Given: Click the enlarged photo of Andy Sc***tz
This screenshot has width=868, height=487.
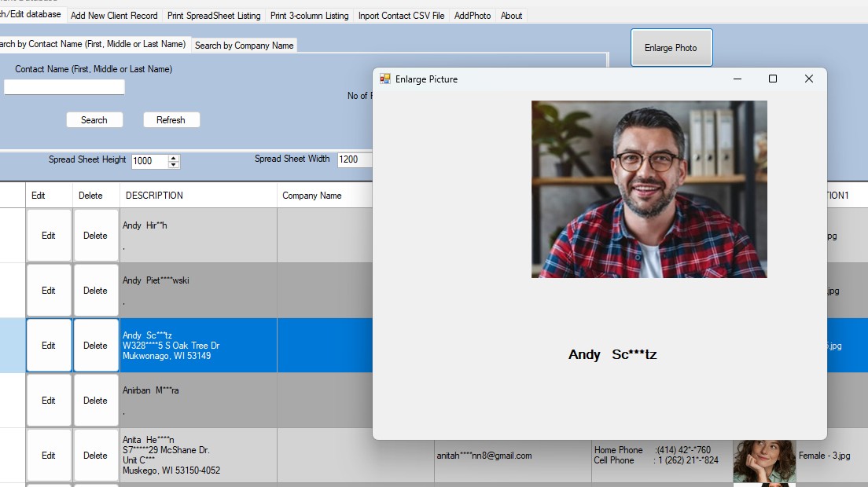Looking at the screenshot, I should point(649,189).
